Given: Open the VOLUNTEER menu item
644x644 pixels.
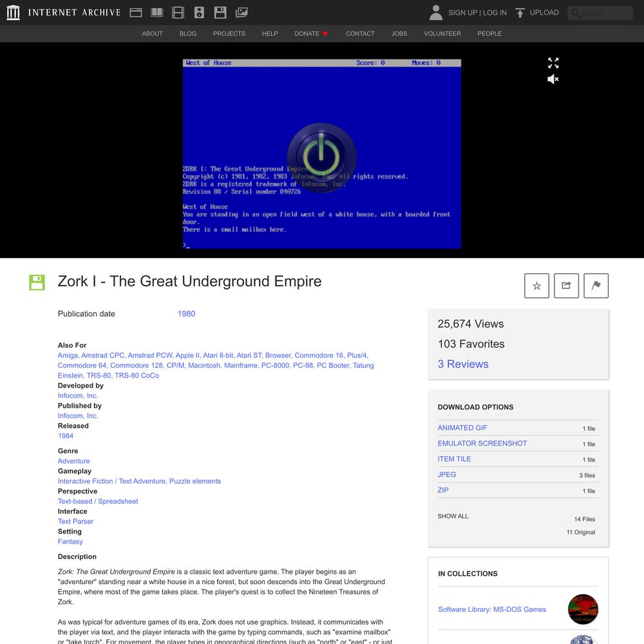Looking at the screenshot, I should (442, 33).
